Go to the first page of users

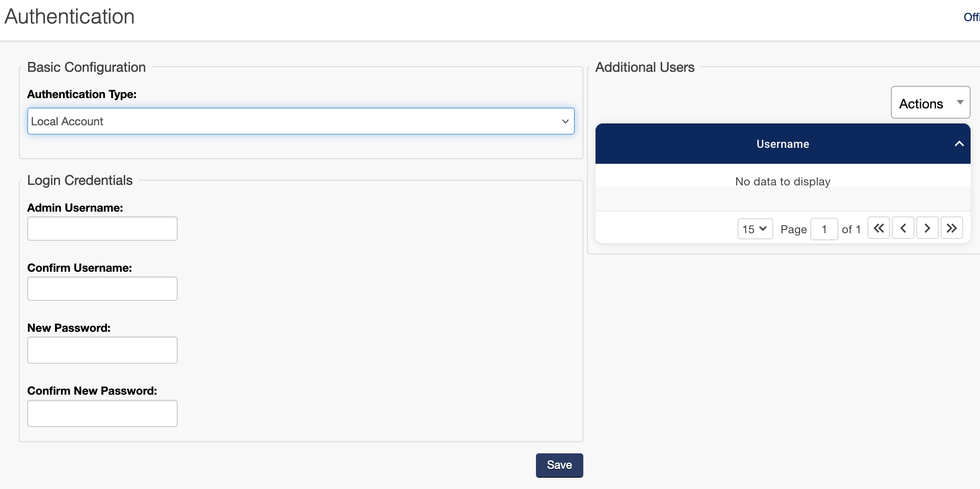pos(878,229)
